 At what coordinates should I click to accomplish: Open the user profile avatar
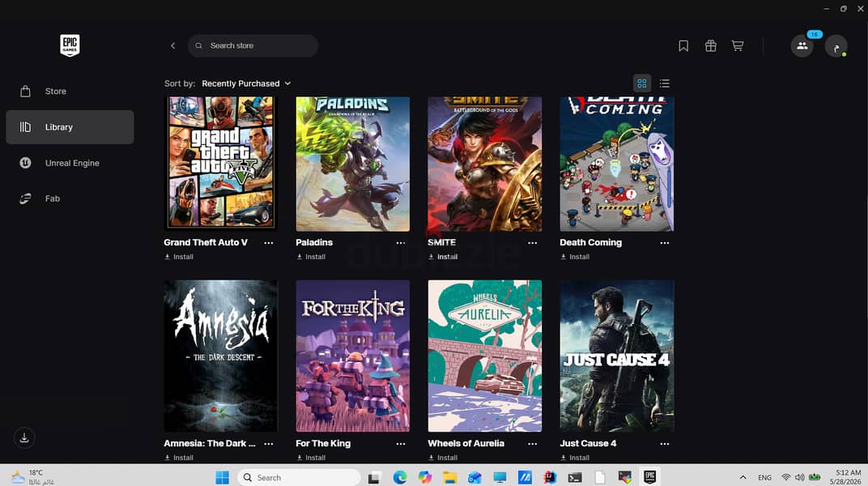point(836,46)
